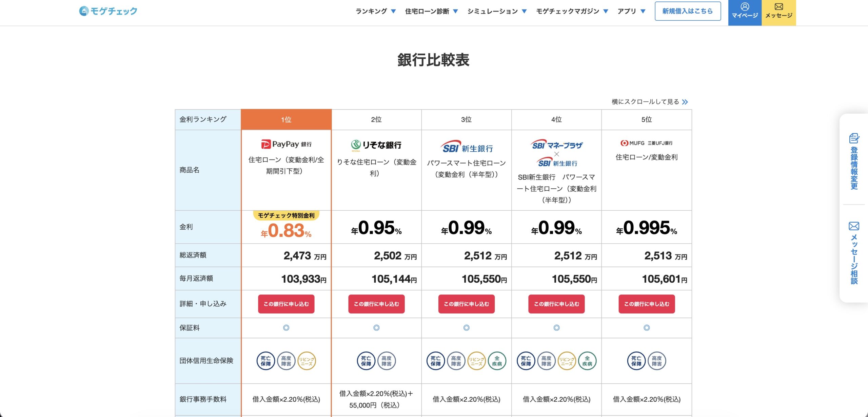Click 保証料 circle mark for PayPay銀行

tap(286, 328)
